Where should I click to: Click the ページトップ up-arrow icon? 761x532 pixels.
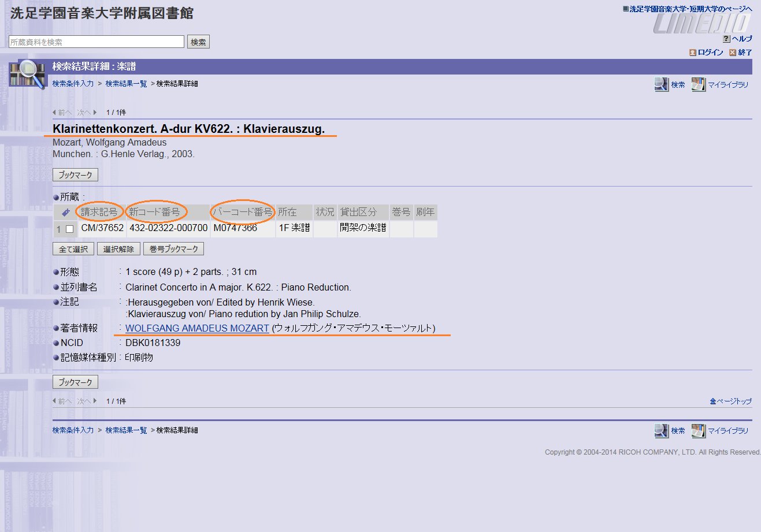tap(713, 401)
